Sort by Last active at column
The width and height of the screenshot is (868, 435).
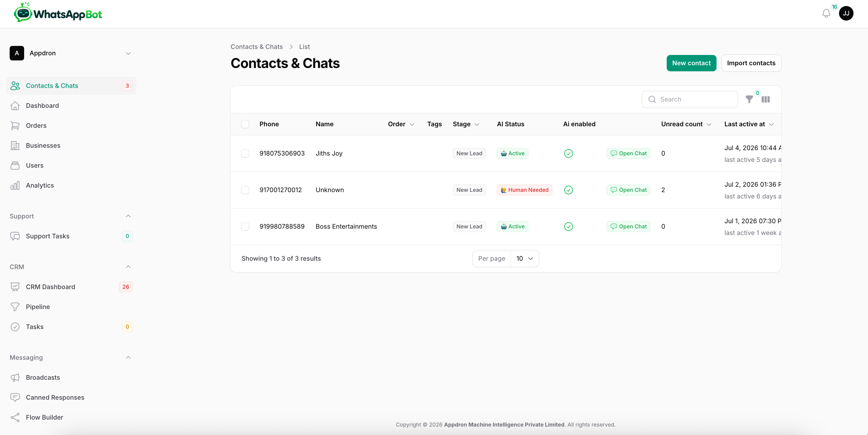[749, 124]
